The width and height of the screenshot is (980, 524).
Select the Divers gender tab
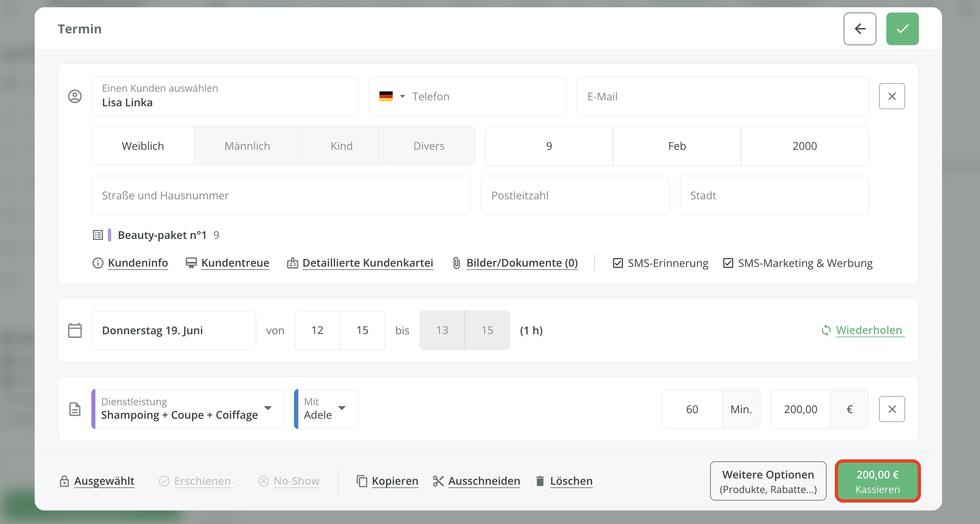[428, 146]
